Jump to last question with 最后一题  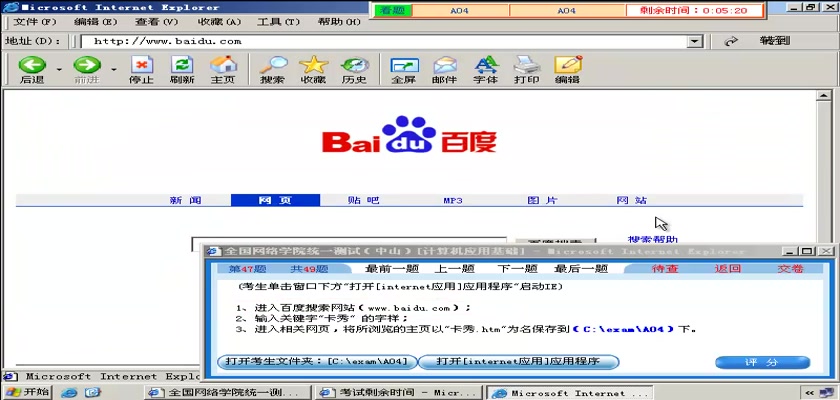581,269
